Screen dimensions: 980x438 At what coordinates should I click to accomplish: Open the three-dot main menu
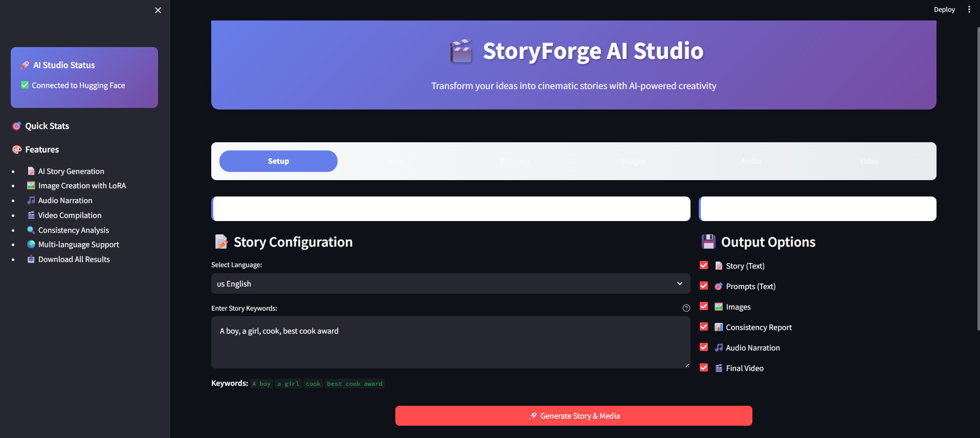[969, 9]
